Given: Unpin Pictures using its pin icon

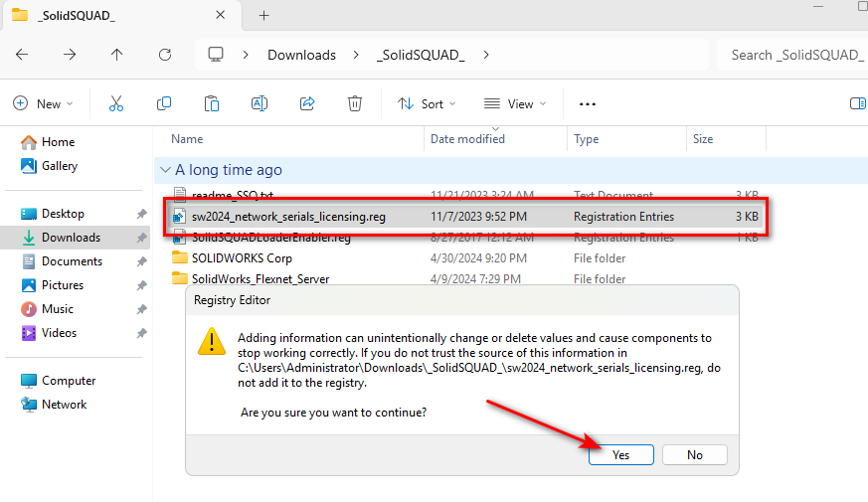Looking at the screenshot, I should pyautogui.click(x=142, y=285).
